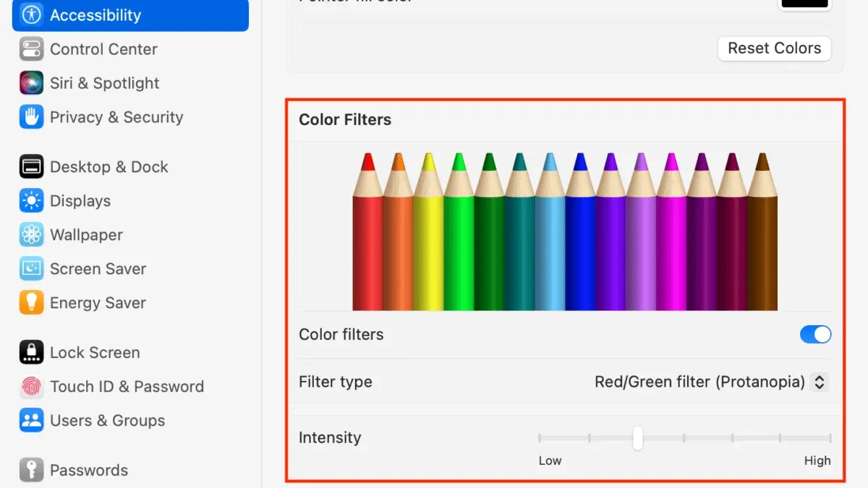Click the Screen Saver icon

point(31,269)
